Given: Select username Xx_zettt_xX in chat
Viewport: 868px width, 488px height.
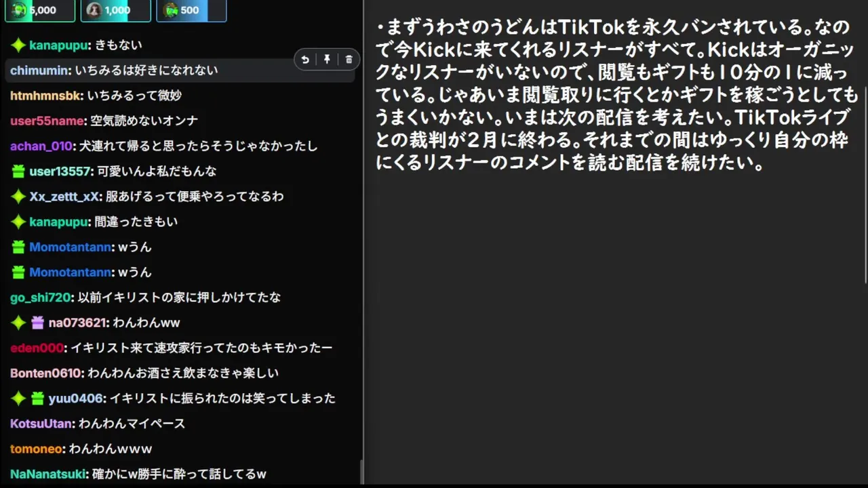Looking at the screenshot, I should (x=64, y=197).
